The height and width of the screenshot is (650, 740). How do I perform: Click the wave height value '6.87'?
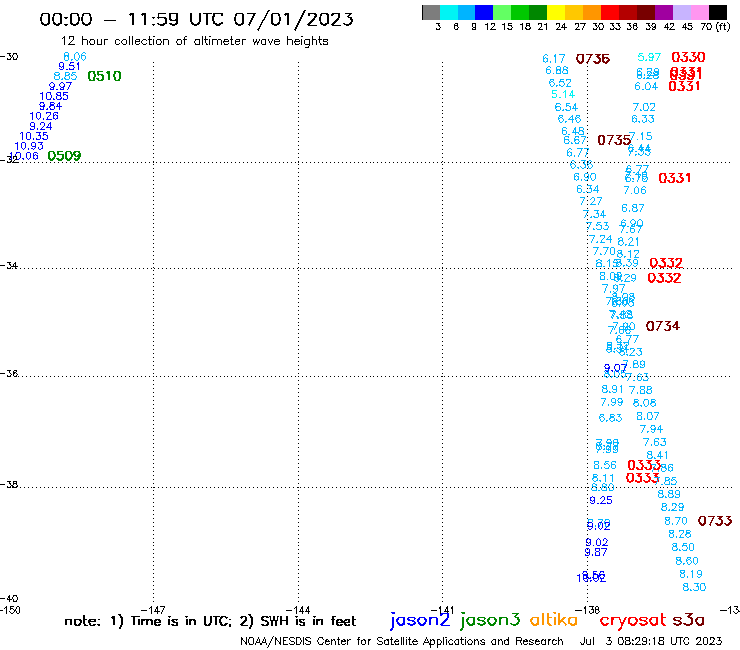click(x=632, y=209)
